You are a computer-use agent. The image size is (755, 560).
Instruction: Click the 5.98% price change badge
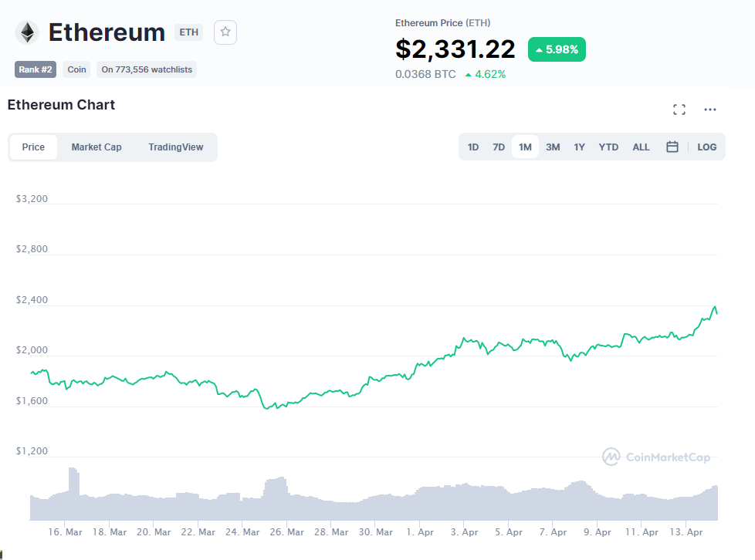click(557, 49)
